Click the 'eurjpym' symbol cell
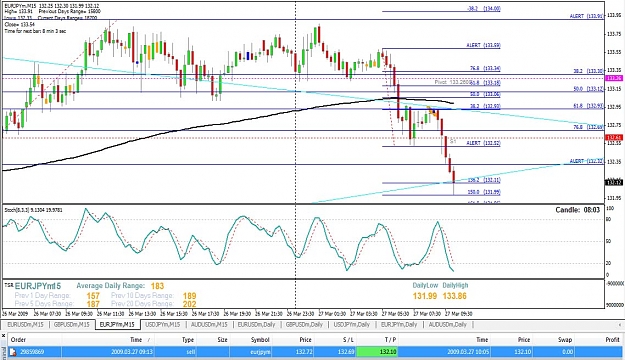 [x=260, y=352]
